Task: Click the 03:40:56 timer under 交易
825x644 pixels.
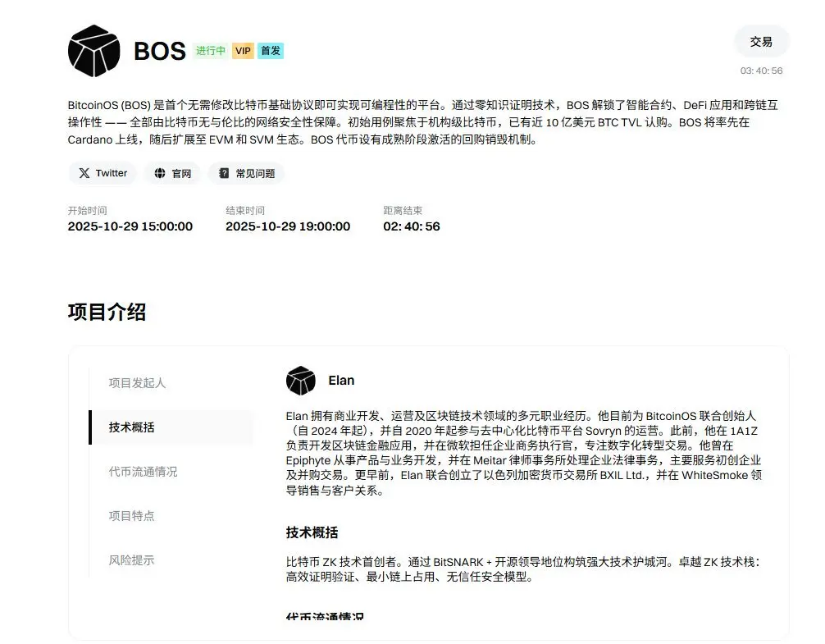Action: (x=761, y=71)
